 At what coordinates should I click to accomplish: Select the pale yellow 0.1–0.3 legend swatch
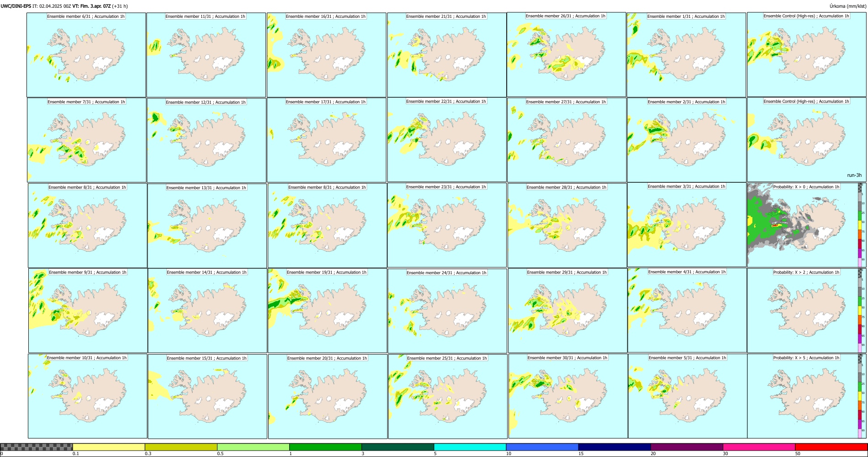[x=109, y=447]
